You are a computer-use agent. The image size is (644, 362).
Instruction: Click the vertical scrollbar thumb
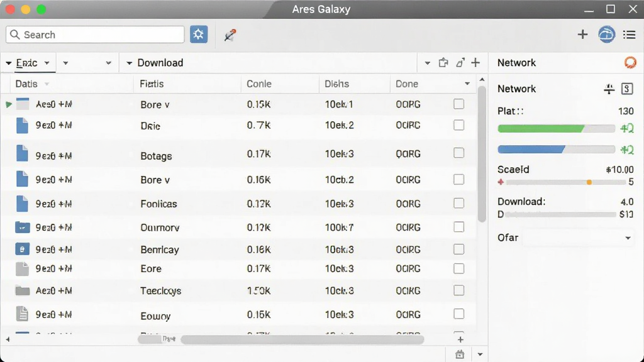(482, 154)
